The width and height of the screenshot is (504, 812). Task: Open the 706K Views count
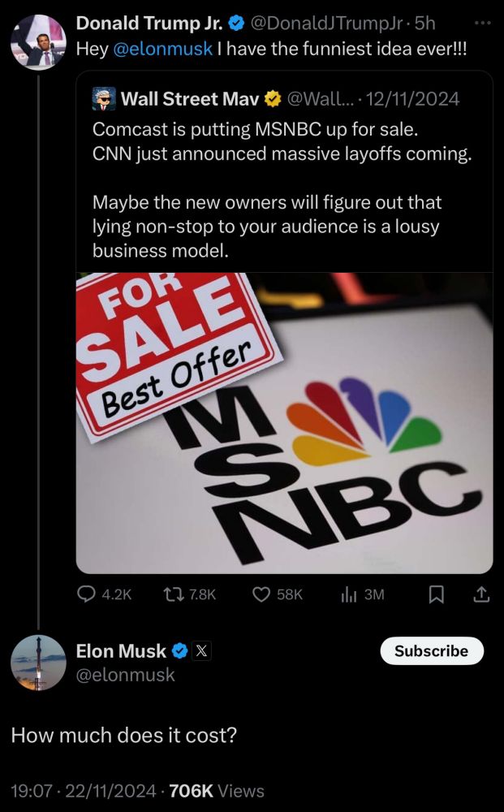(x=218, y=790)
